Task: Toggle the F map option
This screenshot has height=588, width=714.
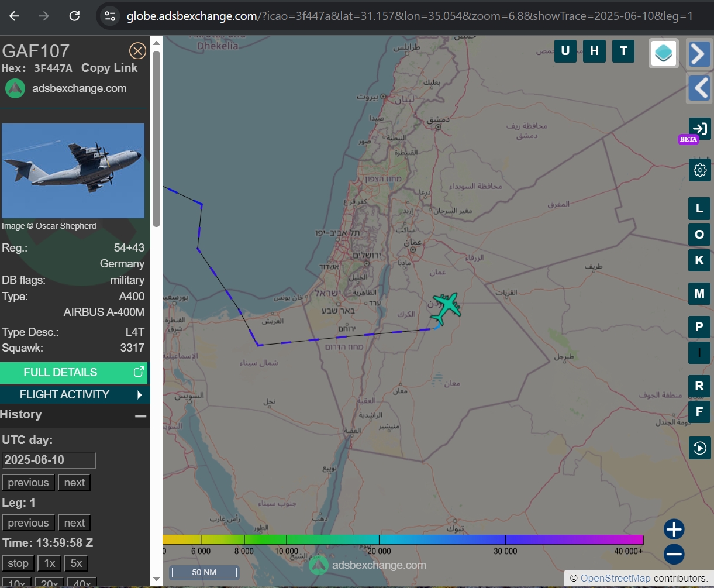Action: tap(699, 412)
